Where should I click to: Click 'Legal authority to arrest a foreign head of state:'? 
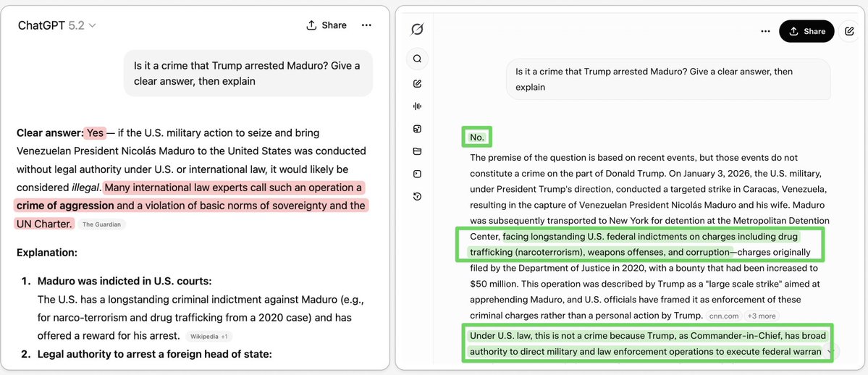point(154,355)
